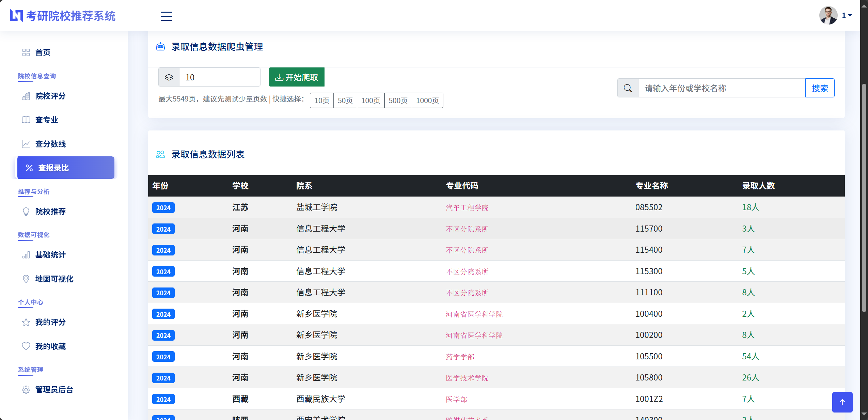This screenshot has width=868, height=420.
Task: Click the 搜索 search button
Action: (x=820, y=88)
